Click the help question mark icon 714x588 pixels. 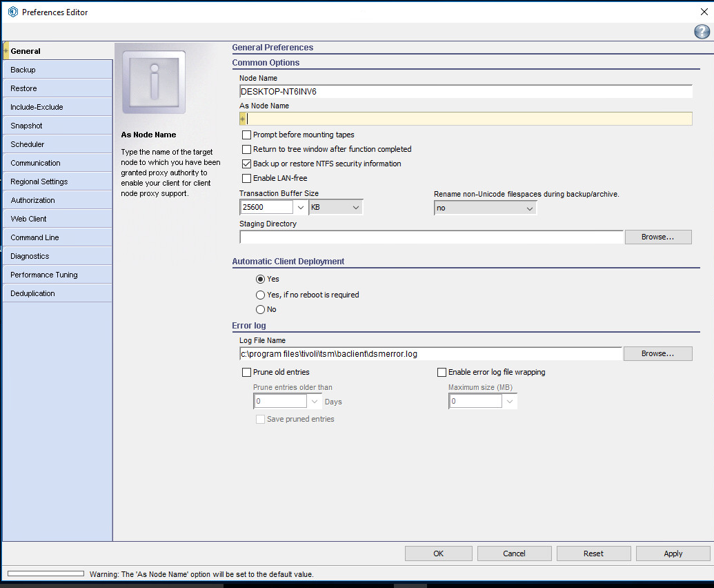pos(702,32)
